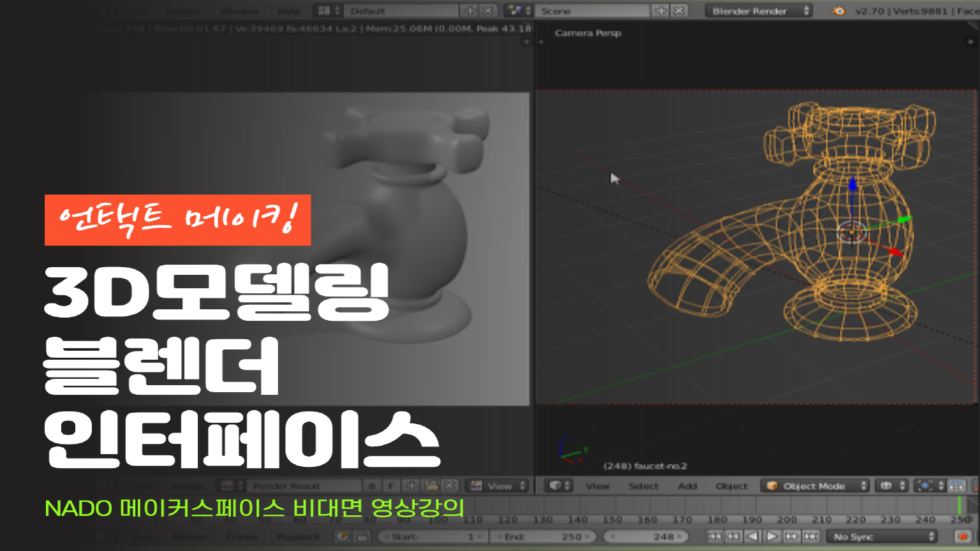Delete the Default screen layout
The image size is (980, 551).
[487, 11]
